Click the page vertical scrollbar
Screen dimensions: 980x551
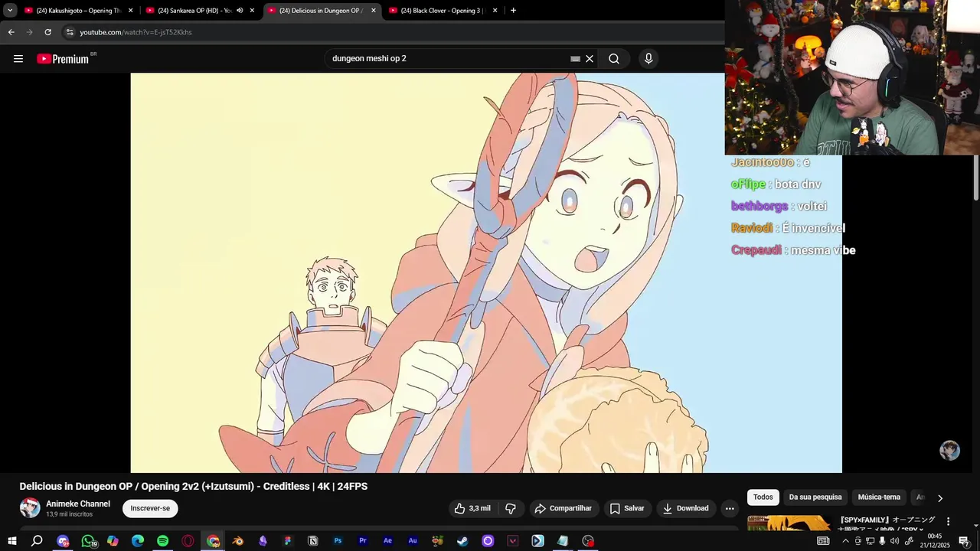975,178
